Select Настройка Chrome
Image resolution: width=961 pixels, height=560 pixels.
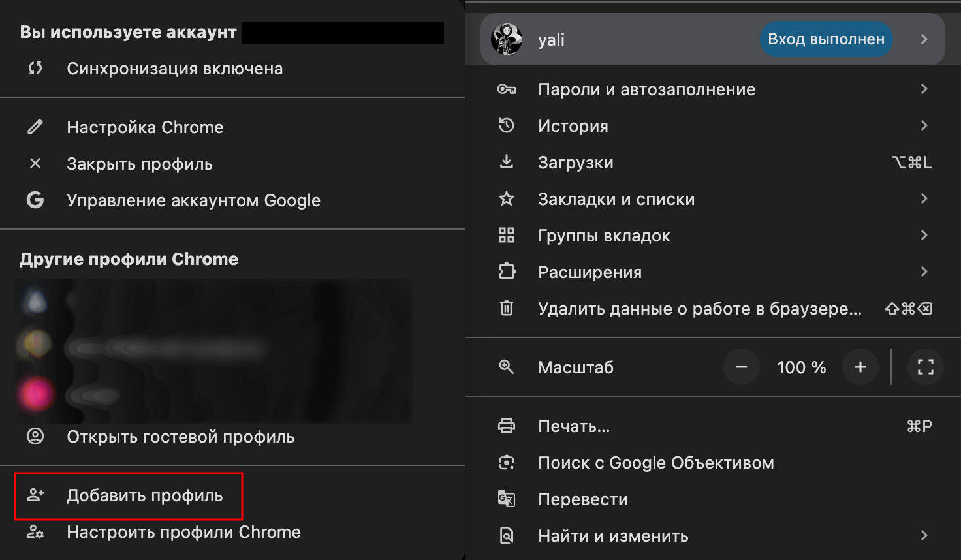click(232, 127)
